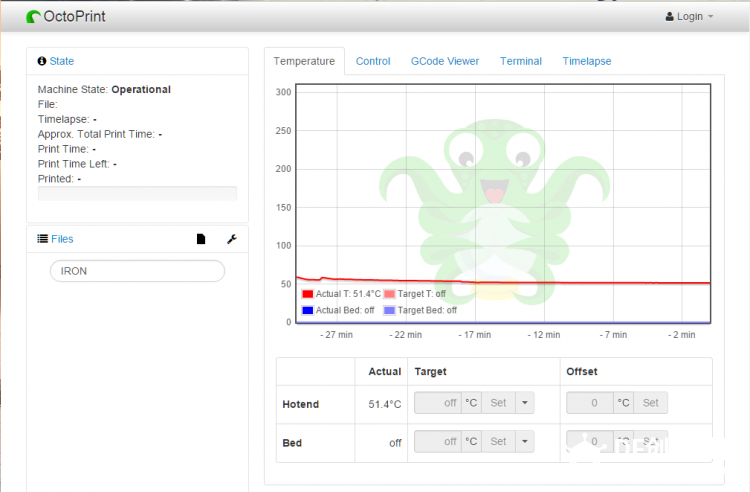
Task: Click the Actual Bed blue legend swatch
Action: [x=308, y=310]
